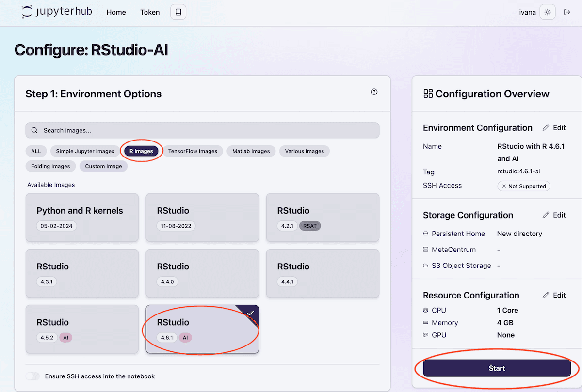Choose the RStudio 4.3.1 image
Screen dimensions: 582x392
coord(82,273)
